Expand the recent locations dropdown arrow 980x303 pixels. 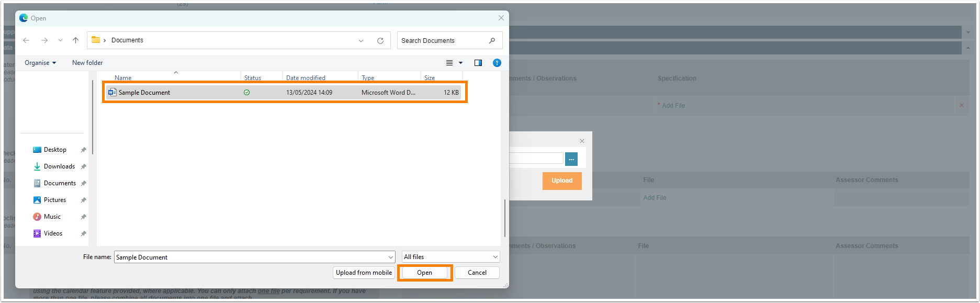click(x=60, y=40)
